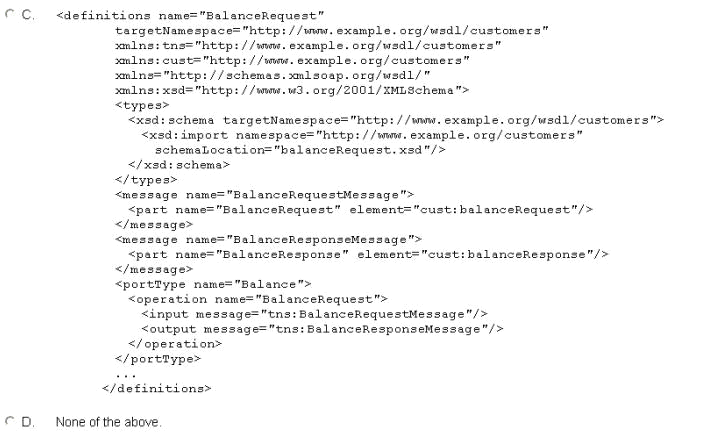Viewport: 719px width, 435px height.
Task: Click the input message="tns:BalanceRequestMessage" line
Action: [314, 314]
